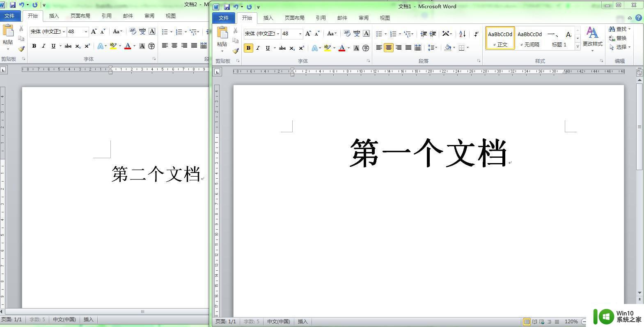The width and height of the screenshot is (644, 327).
Task: Click Decrease Indent in 文档1 window
Action: point(424,34)
